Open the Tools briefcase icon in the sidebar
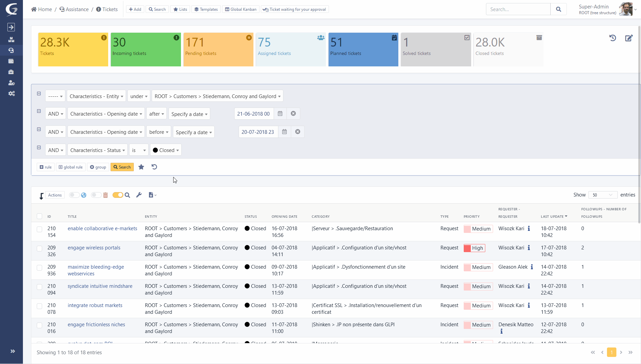 (x=11, y=72)
